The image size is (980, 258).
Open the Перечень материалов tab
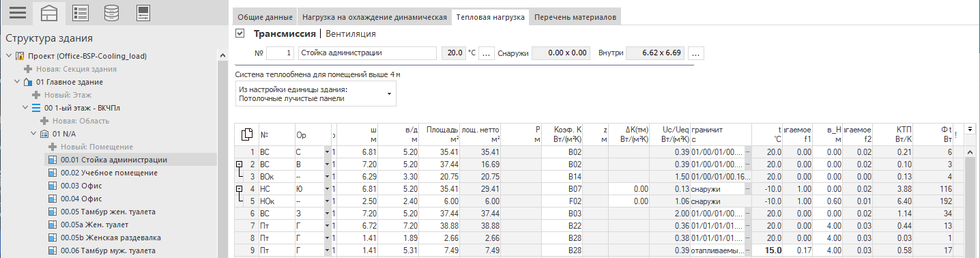(575, 16)
